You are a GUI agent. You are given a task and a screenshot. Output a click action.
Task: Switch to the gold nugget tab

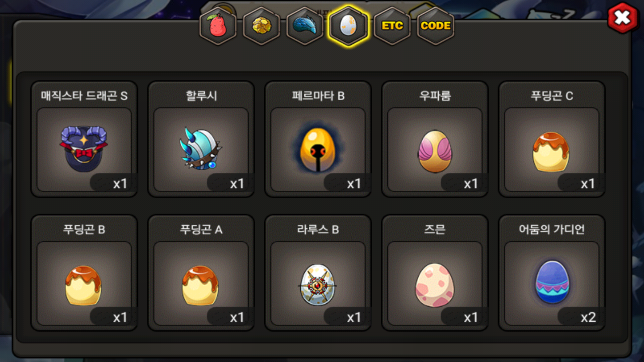tap(262, 26)
